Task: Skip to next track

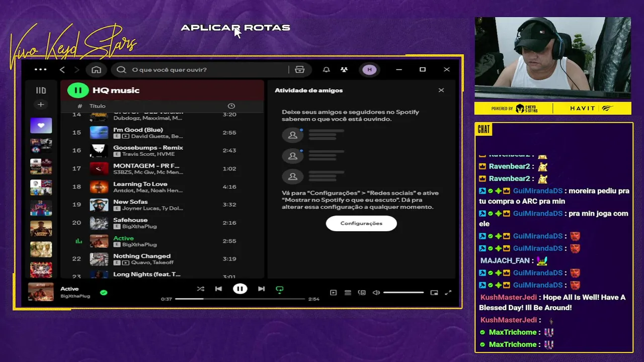Action: [x=261, y=289]
